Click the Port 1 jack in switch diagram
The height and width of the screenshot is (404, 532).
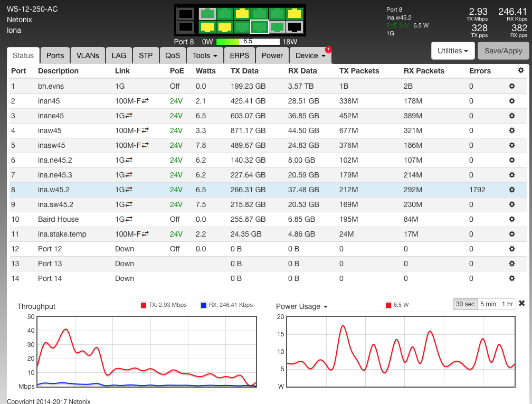(207, 14)
